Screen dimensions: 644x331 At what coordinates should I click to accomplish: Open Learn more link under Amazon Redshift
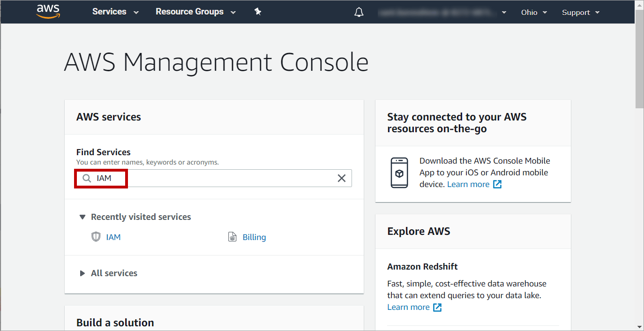(x=408, y=307)
